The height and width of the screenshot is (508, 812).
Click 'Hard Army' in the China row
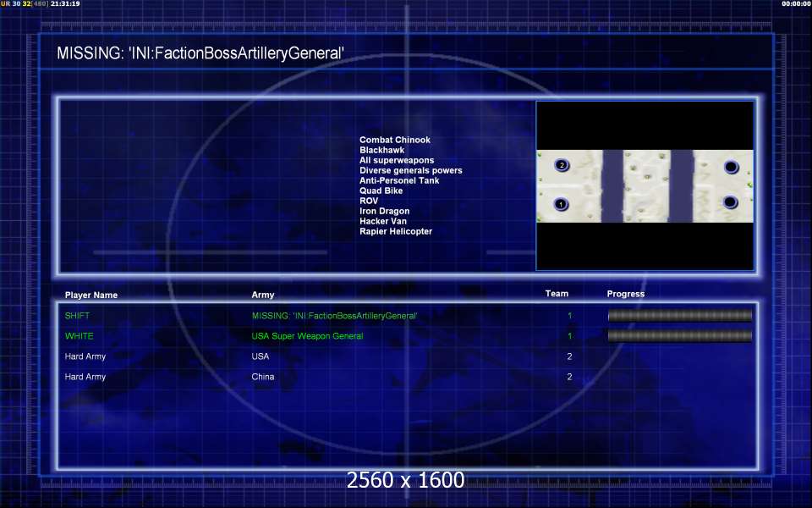coord(85,377)
